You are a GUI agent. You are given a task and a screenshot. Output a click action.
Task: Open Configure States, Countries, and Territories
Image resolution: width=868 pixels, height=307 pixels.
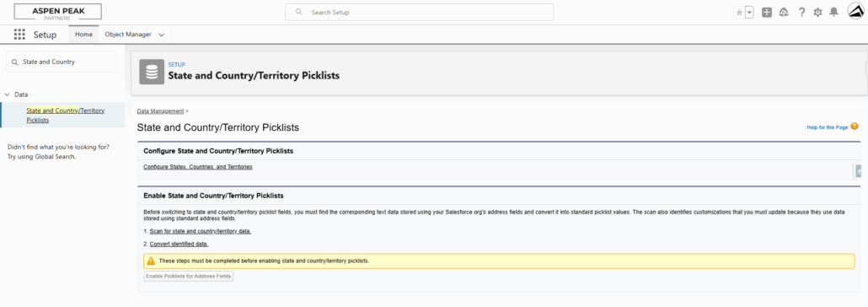[x=198, y=167]
